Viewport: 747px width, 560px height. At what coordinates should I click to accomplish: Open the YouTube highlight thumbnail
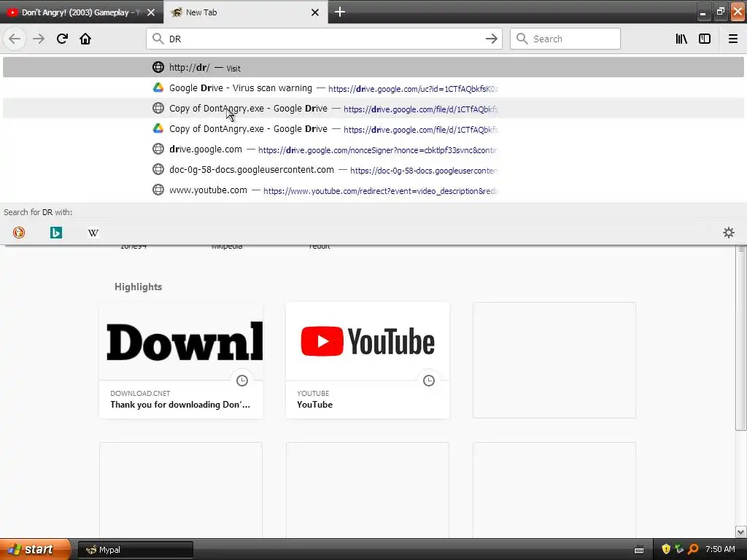(368, 341)
